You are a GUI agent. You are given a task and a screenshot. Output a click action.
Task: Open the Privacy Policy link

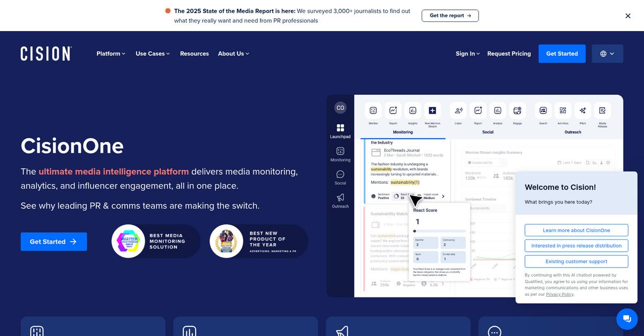(x=559, y=294)
